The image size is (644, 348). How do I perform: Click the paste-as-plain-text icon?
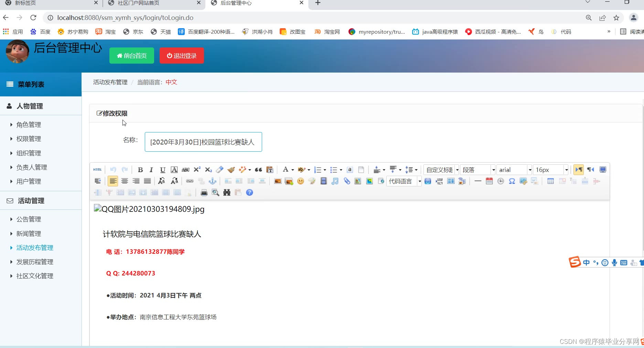270,170
